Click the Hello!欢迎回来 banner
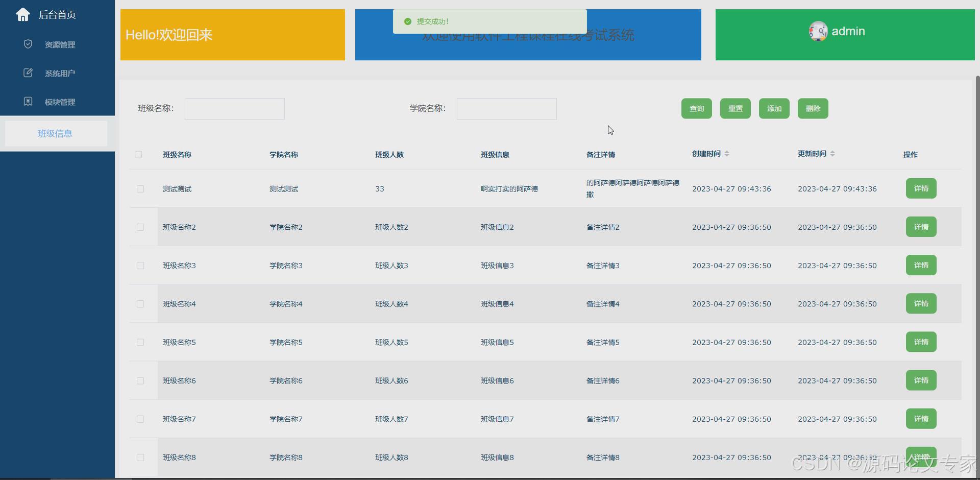This screenshot has width=980, height=480. (233, 35)
